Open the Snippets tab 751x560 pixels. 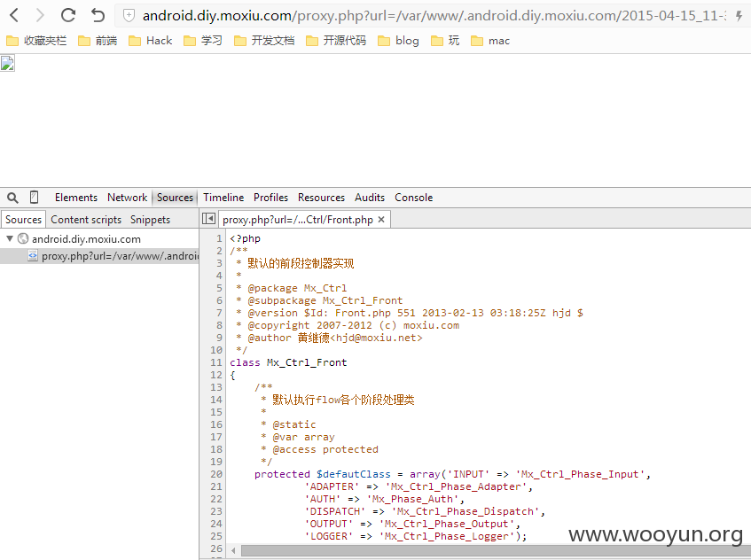[x=151, y=219]
